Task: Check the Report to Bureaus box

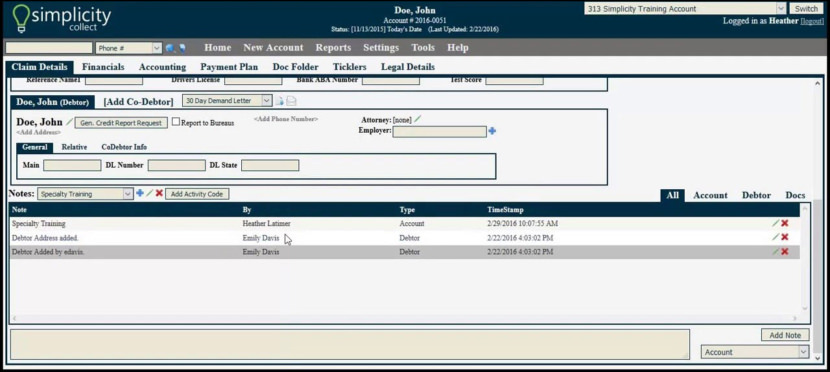Action: point(176,122)
